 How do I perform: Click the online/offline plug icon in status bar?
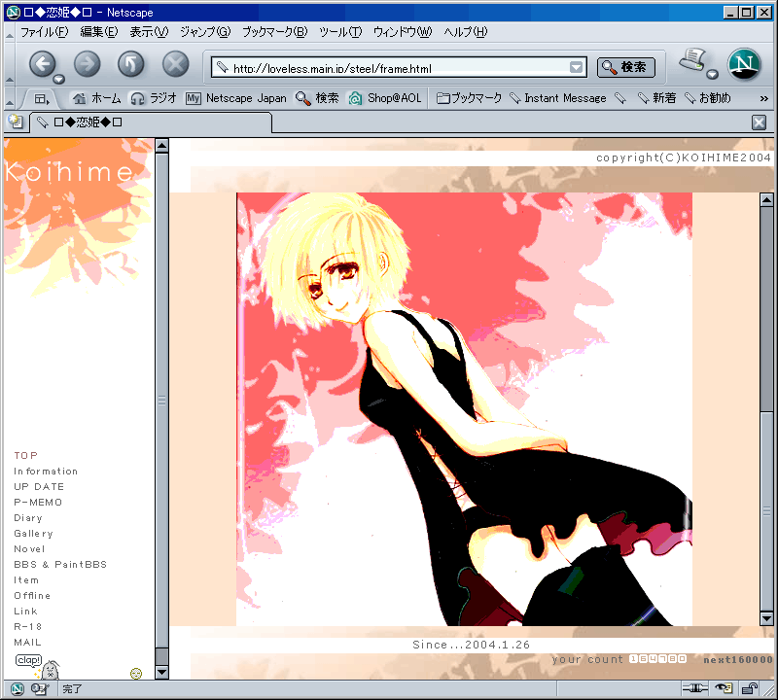[694, 688]
